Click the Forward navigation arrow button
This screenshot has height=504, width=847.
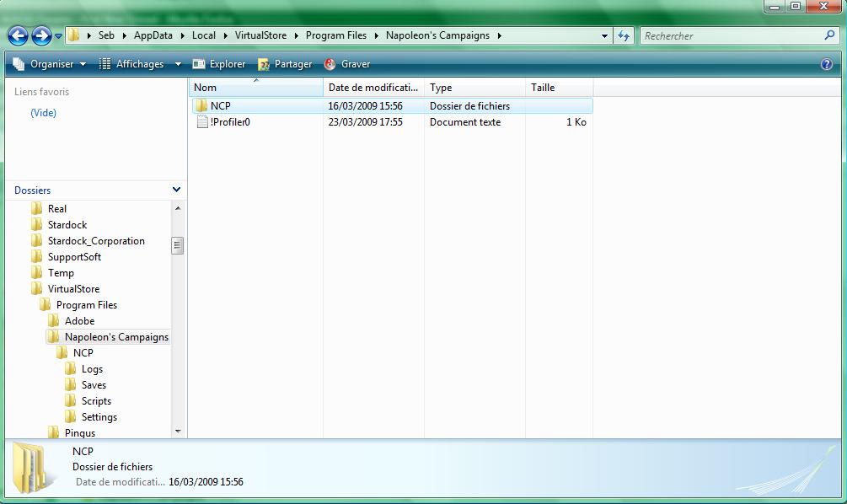pyautogui.click(x=40, y=35)
